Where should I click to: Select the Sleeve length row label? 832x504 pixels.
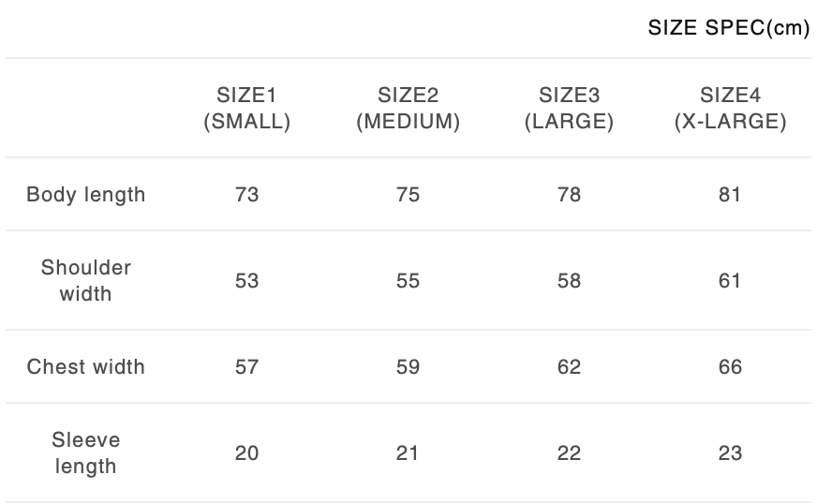point(86,453)
